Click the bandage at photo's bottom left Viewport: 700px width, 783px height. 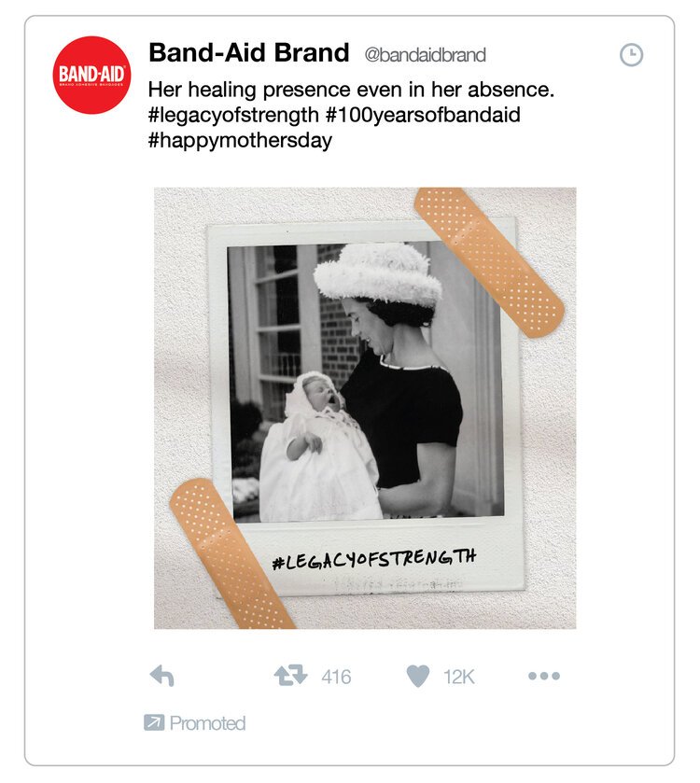coord(231,554)
